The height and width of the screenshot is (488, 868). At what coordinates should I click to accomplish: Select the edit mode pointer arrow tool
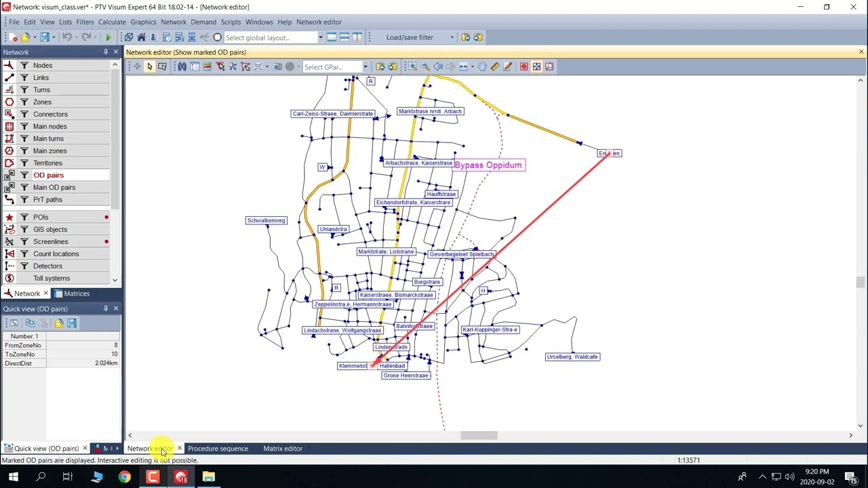tap(149, 66)
